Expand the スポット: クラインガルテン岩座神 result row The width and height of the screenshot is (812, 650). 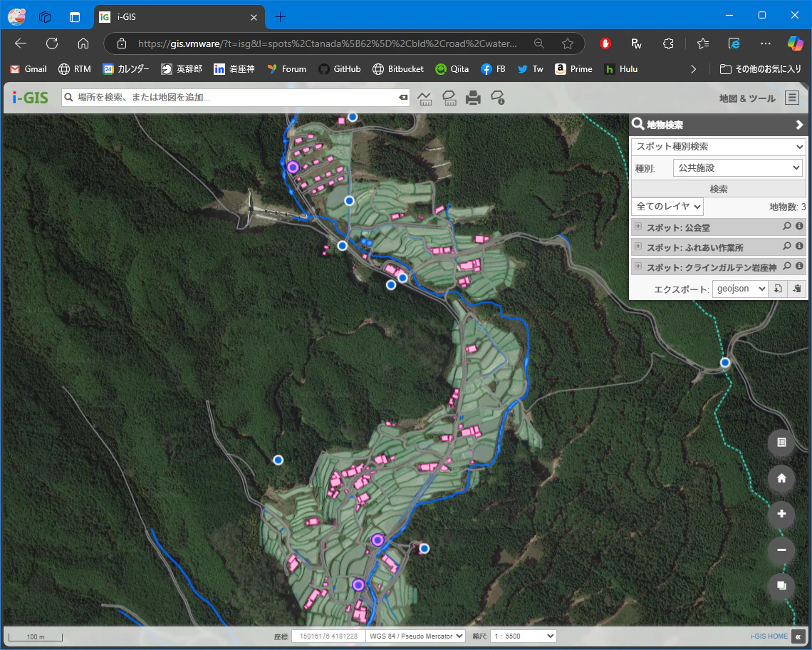pyautogui.click(x=638, y=266)
